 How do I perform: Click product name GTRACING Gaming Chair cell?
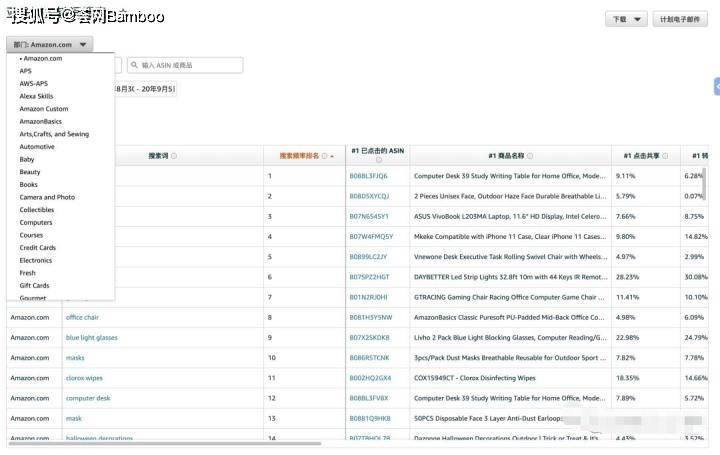pyautogui.click(x=509, y=297)
